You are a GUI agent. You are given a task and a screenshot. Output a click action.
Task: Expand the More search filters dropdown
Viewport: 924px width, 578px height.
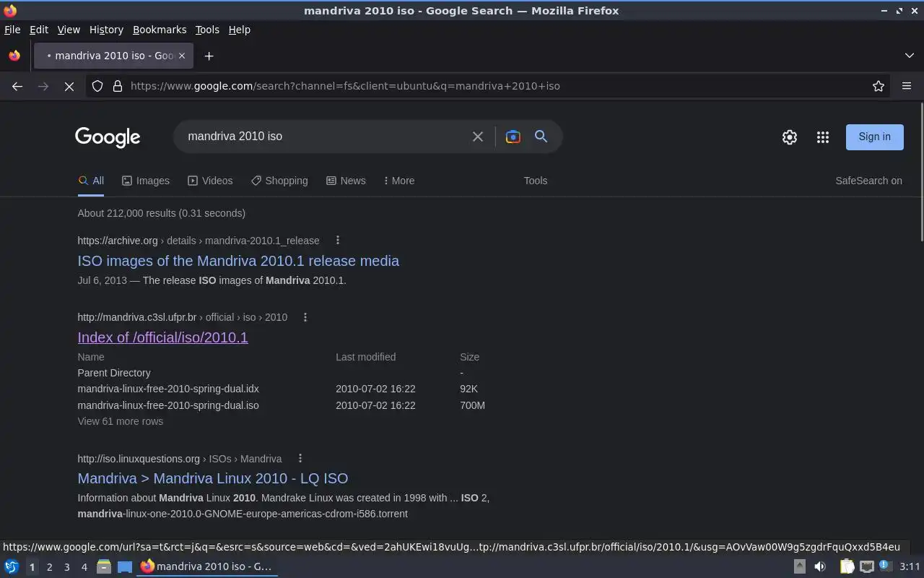pyautogui.click(x=399, y=181)
